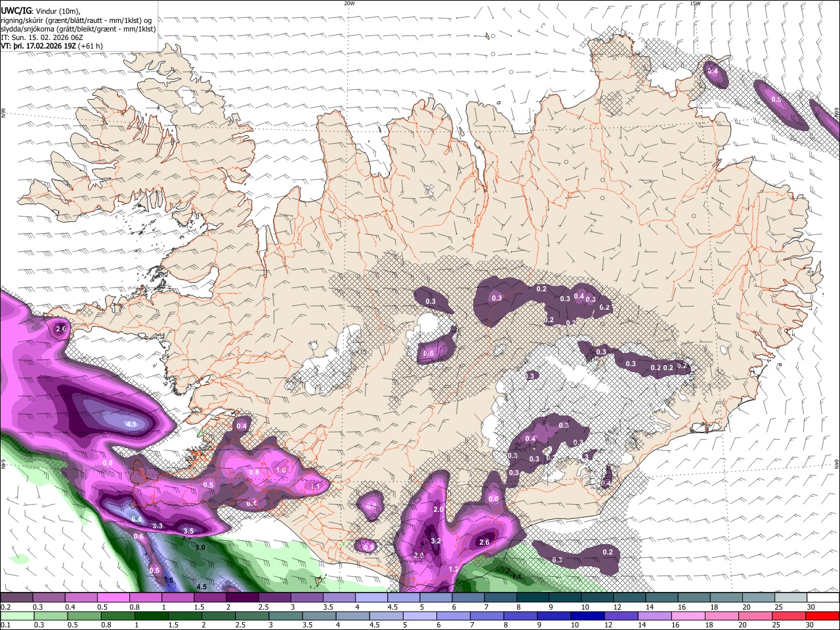Click the 4.1 precipitation value on map
Image resolution: width=840 pixels, height=630 pixels.
pos(131,424)
